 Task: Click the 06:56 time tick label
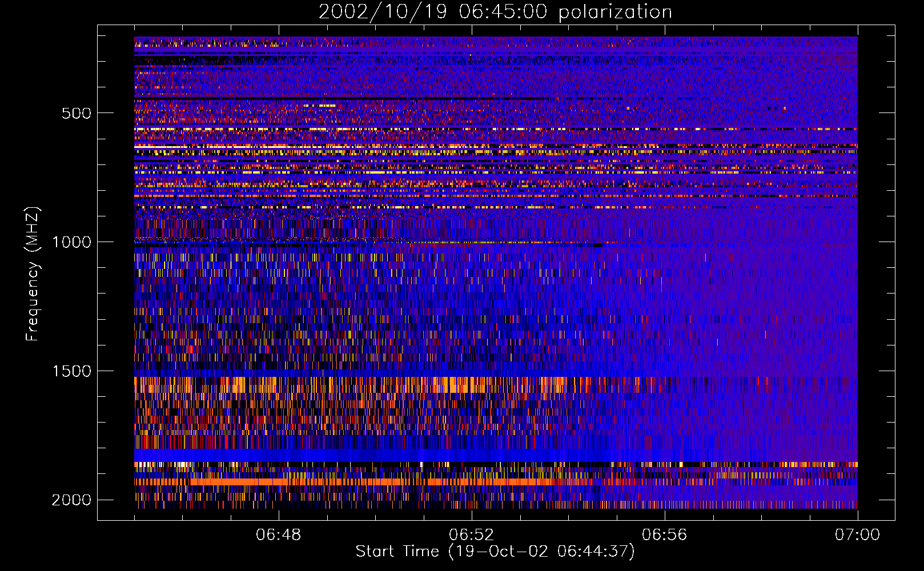(x=665, y=535)
